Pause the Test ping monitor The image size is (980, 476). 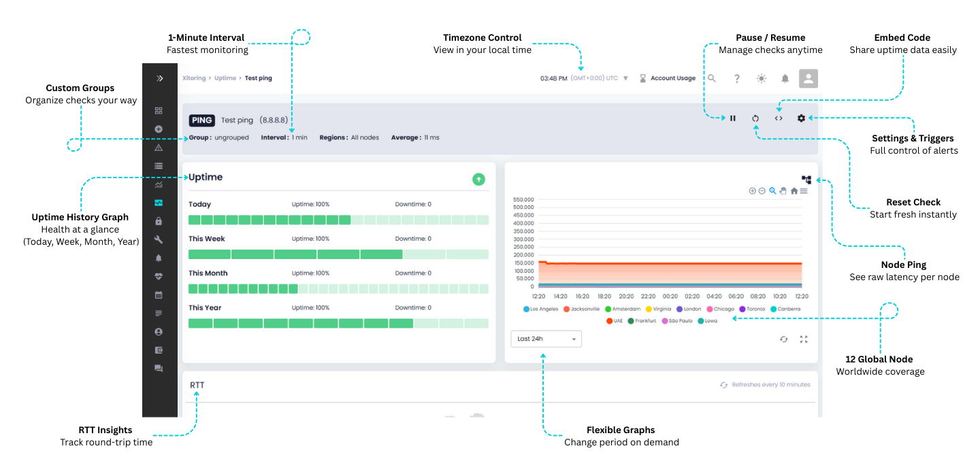(x=733, y=118)
